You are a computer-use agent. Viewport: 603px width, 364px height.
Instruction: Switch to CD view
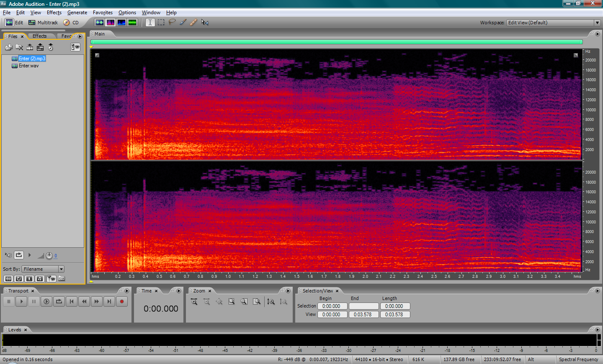coord(71,23)
